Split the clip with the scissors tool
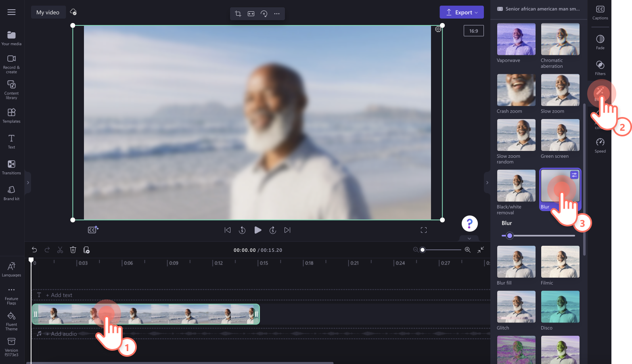 pyautogui.click(x=60, y=250)
